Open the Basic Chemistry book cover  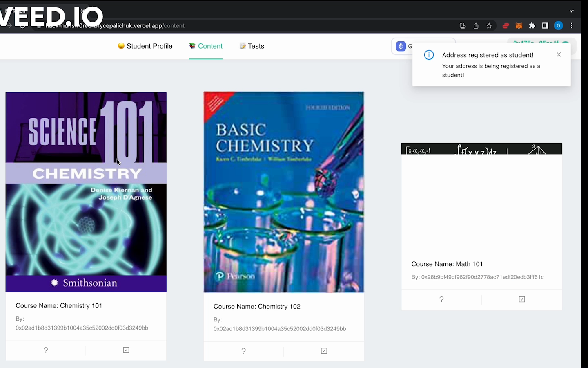284,192
